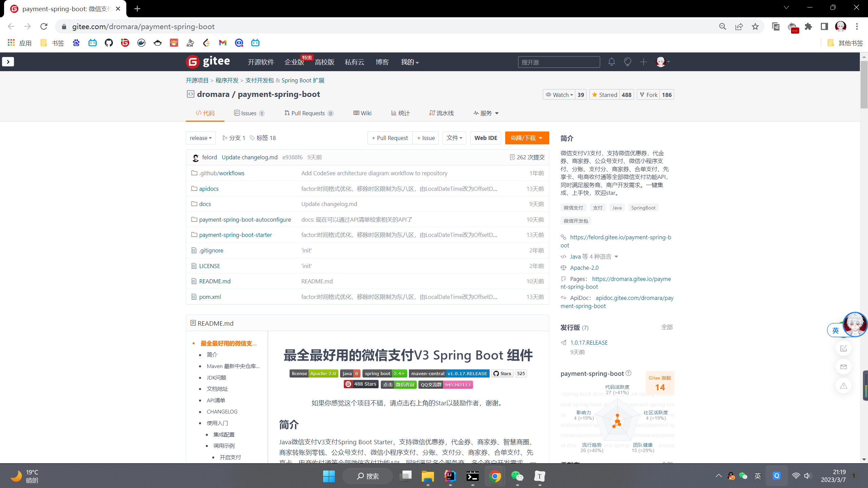Image resolution: width=868 pixels, height=488 pixels.
Task: Toggle Watch status for repository
Action: point(559,95)
